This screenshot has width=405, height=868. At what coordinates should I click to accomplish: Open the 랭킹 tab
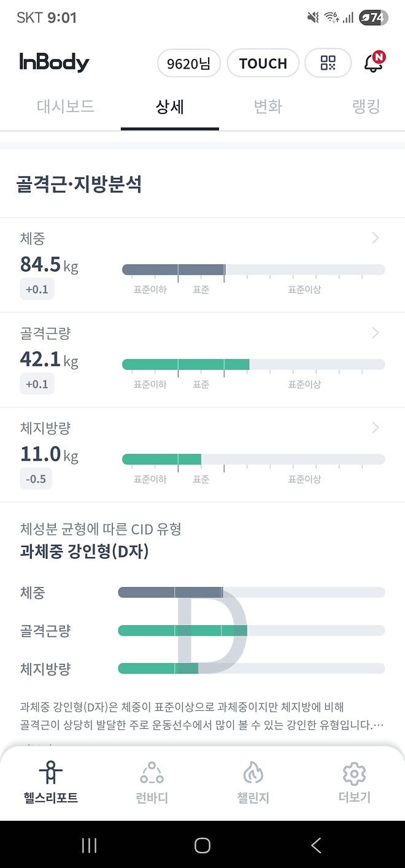[366, 106]
